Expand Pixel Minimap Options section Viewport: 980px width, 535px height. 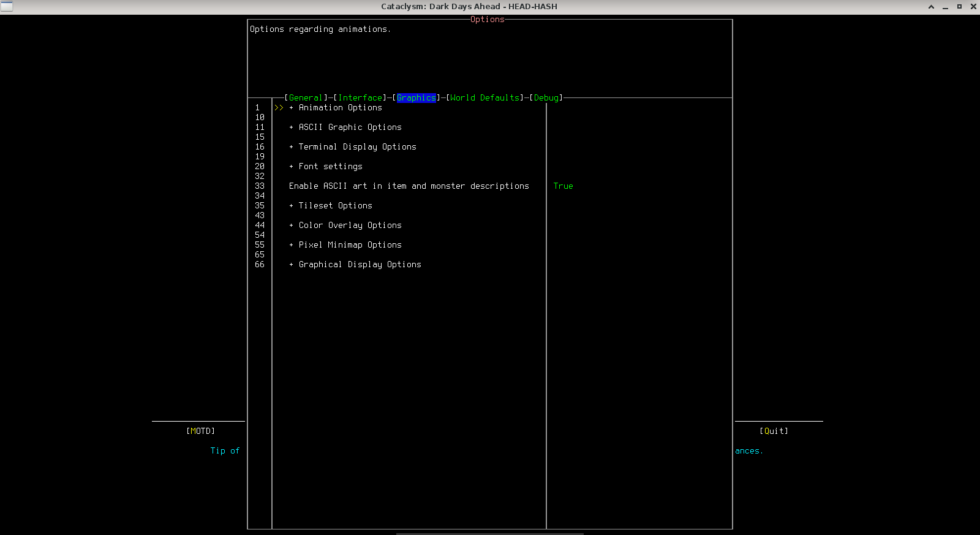pos(350,245)
